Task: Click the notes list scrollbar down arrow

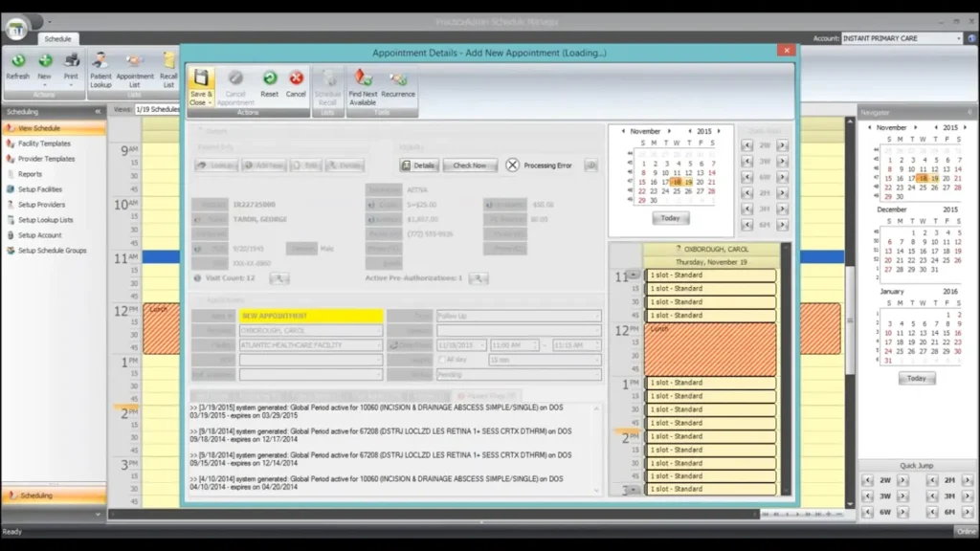Action: point(596,491)
